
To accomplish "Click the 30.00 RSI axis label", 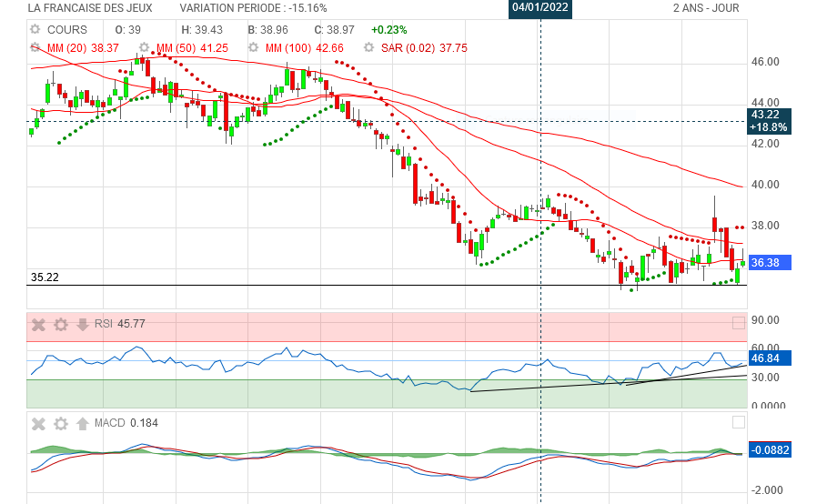I will (765, 378).
